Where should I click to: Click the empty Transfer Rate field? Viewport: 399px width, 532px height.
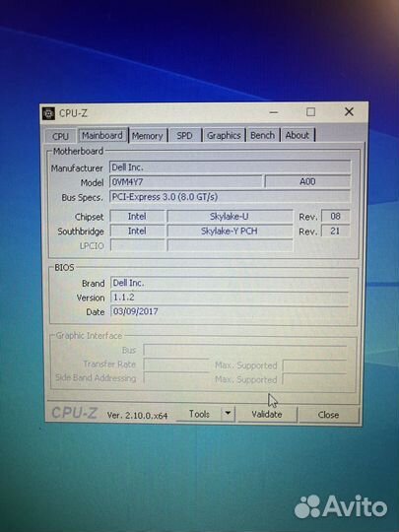pyautogui.click(x=176, y=366)
